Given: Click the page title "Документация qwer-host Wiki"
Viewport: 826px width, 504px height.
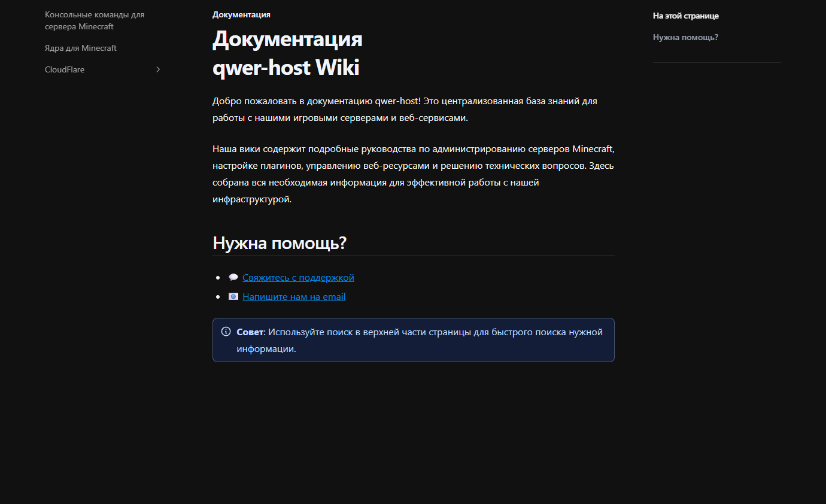Looking at the screenshot, I should point(286,53).
